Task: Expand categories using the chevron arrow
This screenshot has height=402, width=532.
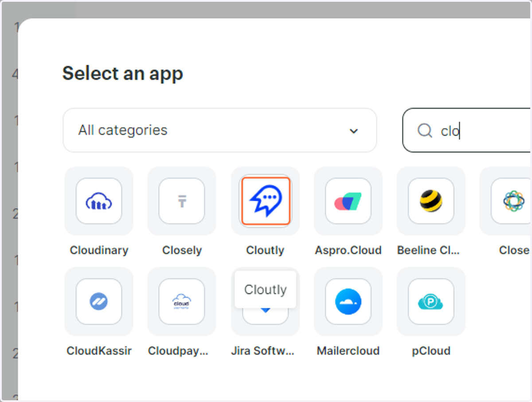Action: pyautogui.click(x=353, y=131)
